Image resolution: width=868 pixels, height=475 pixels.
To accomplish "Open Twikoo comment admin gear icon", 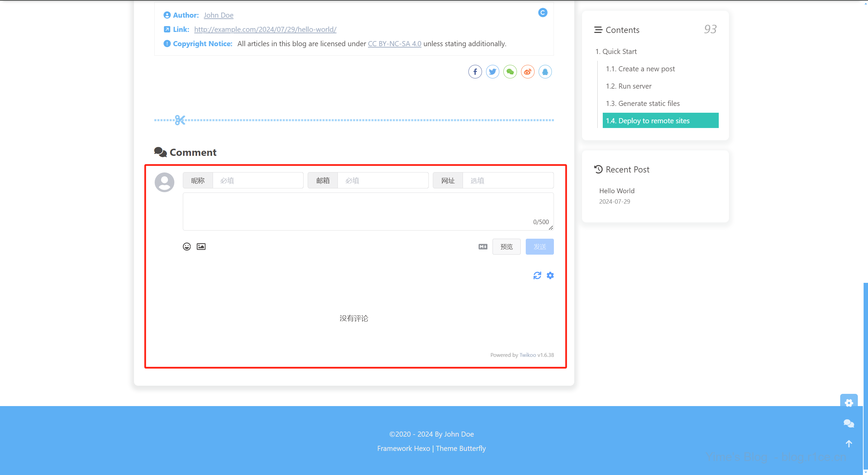I will pyautogui.click(x=550, y=275).
